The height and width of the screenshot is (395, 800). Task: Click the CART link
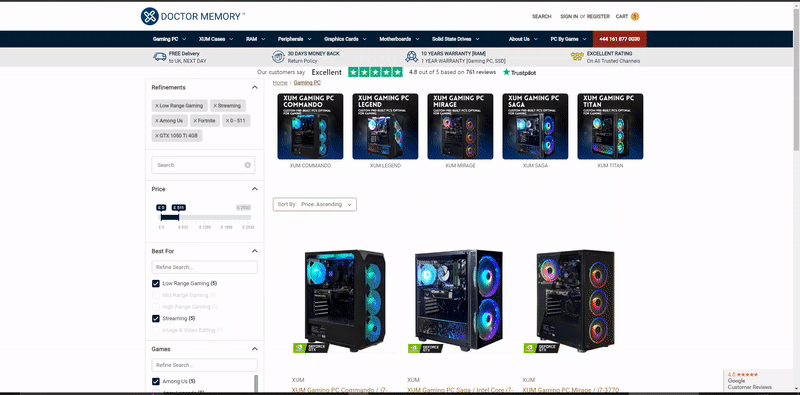[622, 16]
